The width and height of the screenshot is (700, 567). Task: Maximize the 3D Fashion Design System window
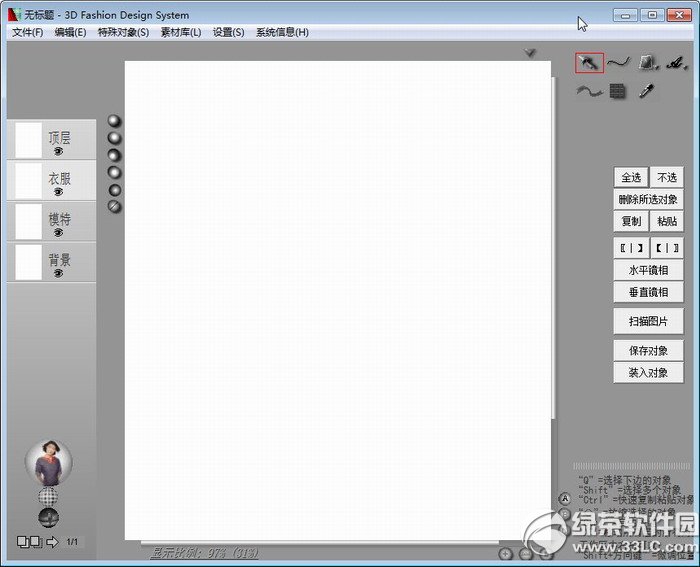click(652, 15)
